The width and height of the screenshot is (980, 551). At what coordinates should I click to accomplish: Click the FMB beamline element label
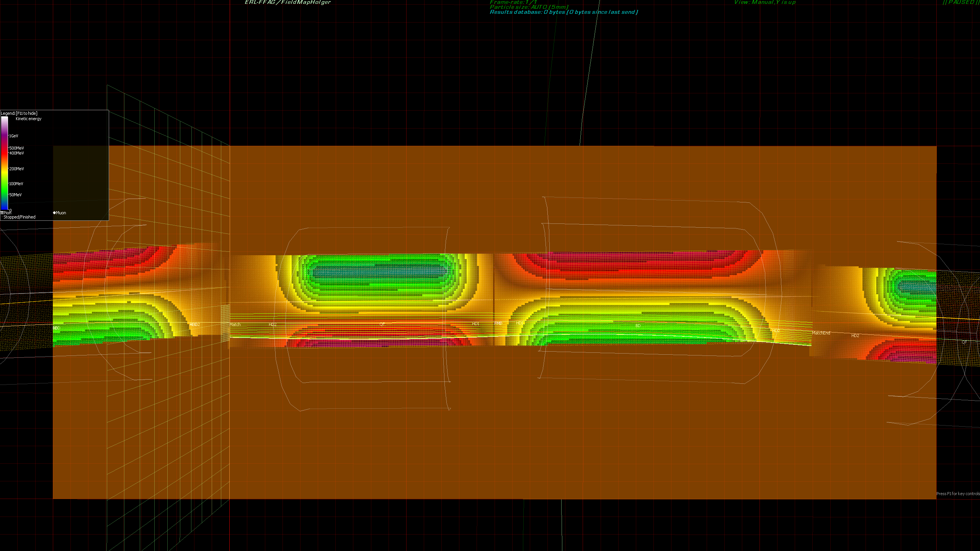pos(498,324)
